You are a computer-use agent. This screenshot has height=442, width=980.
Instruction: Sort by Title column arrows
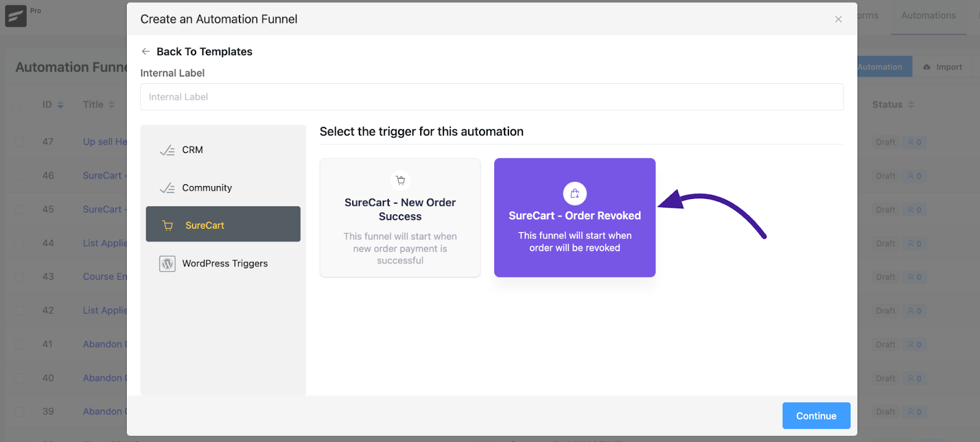(x=111, y=105)
